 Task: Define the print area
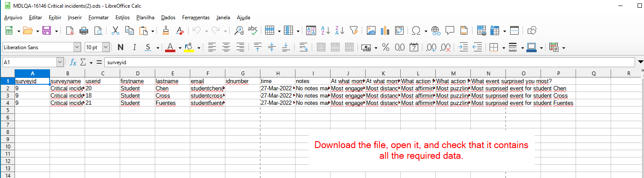(482, 30)
